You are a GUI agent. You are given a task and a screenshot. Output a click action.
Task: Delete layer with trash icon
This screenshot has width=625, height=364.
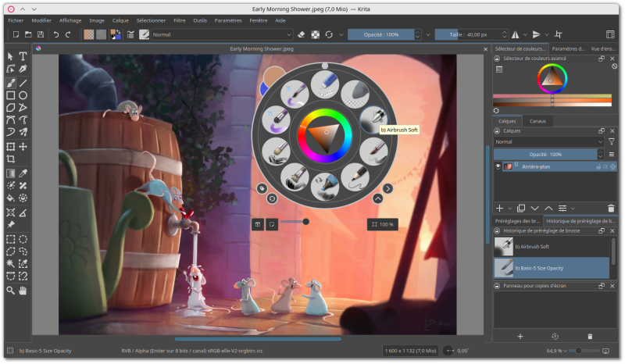tap(611, 208)
